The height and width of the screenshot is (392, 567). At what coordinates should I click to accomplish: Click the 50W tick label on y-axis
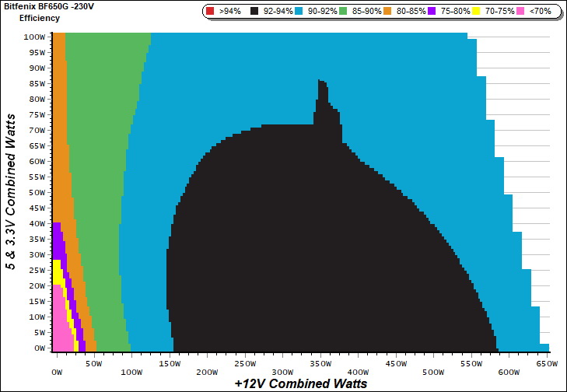[35, 192]
